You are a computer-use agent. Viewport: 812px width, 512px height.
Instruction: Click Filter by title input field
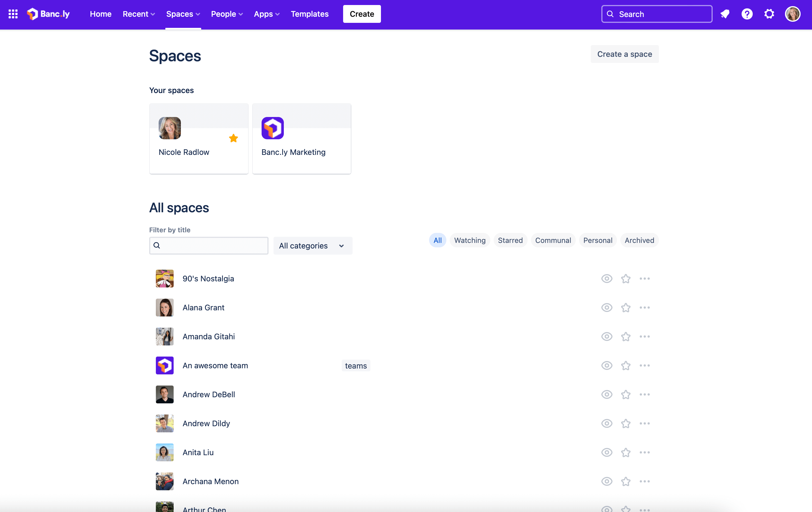(209, 245)
